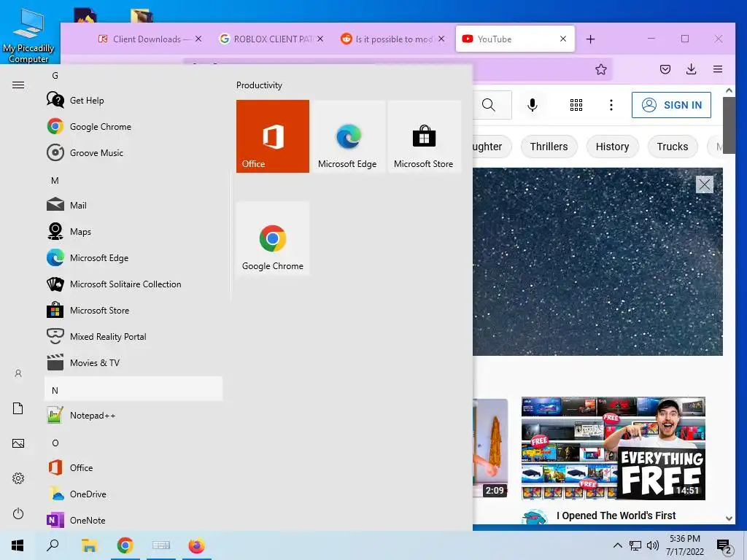747x560 pixels.
Task: Open File Explorer from the taskbar
Action: pos(89,545)
